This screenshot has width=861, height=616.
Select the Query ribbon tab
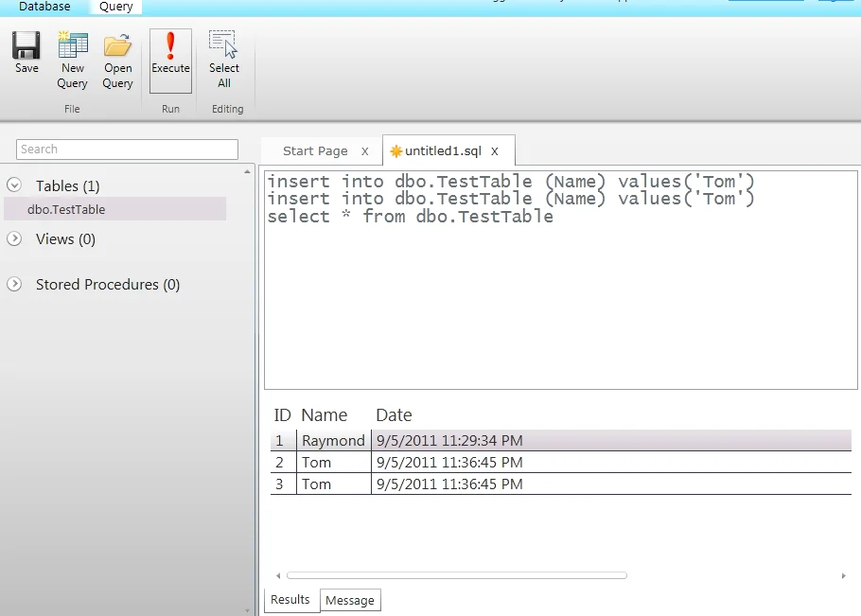[x=116, y=7]
